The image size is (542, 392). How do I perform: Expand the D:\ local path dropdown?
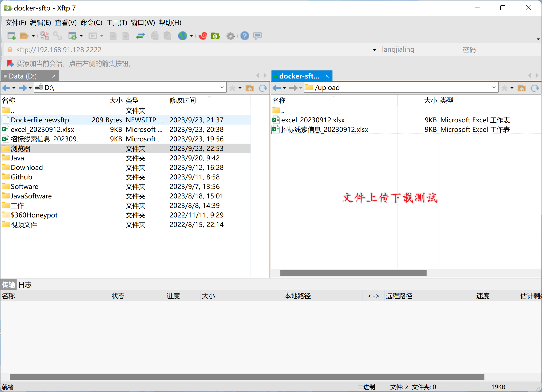[222, 88]
